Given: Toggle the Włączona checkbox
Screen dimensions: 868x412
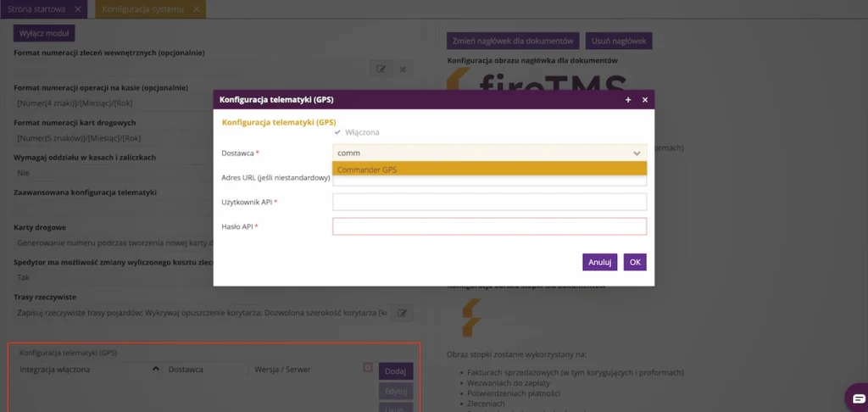Looking at the screenshot, I should tap(337, 133).
